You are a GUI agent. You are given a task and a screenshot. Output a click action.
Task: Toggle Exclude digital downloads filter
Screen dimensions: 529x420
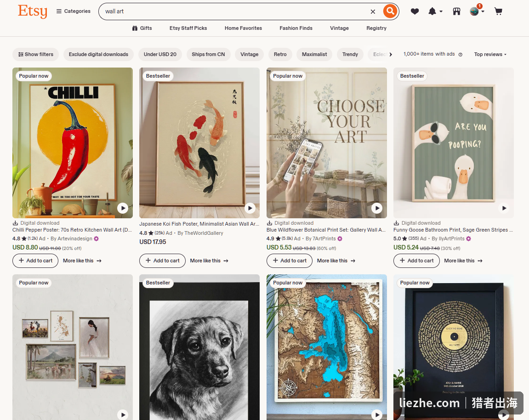(x=98, y=54)
